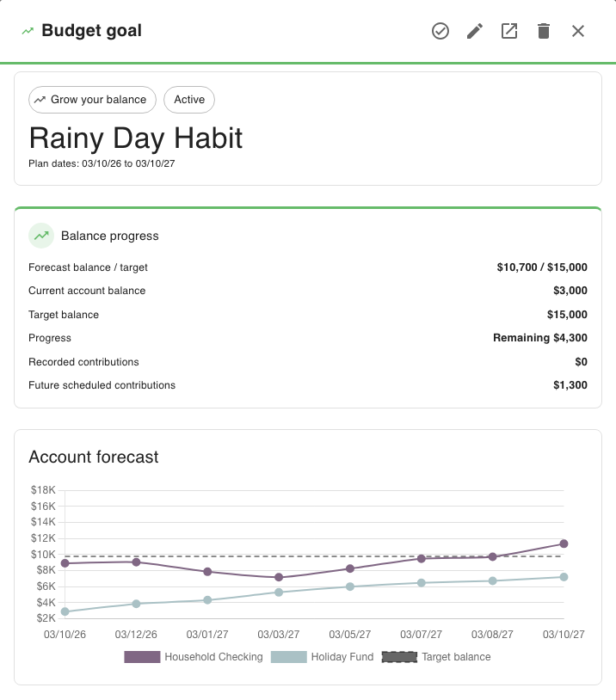The image size is (616, 700).
Task: Click the Future scheduled contributions $1,300 value
Action: pyautogui.click(x=570, y=385)
